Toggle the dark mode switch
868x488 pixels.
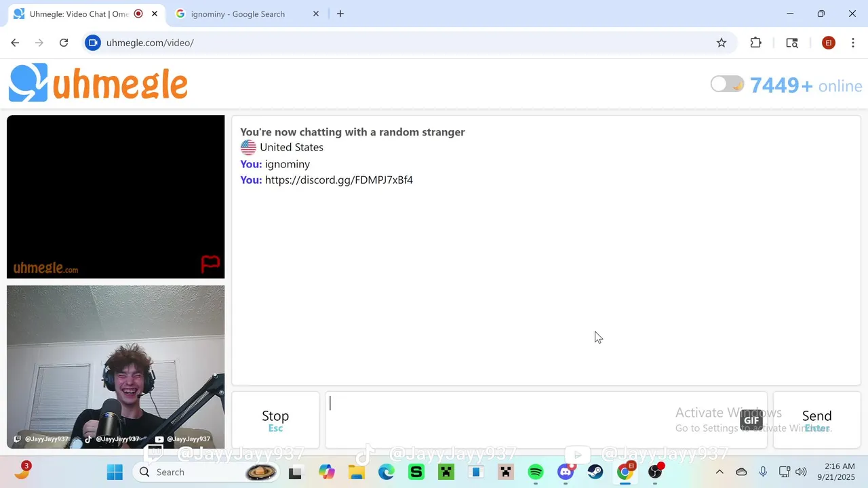point(727,84)
